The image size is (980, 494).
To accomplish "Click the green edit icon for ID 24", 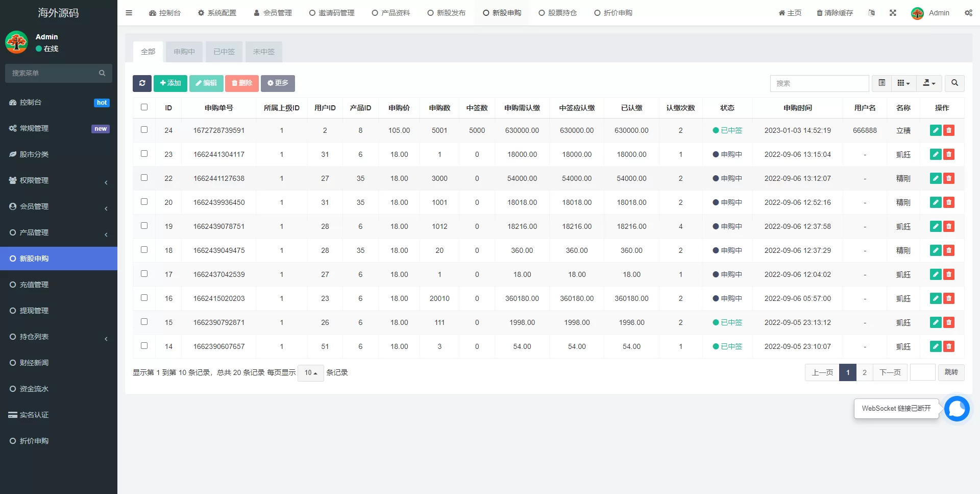I will coord(935,130).
